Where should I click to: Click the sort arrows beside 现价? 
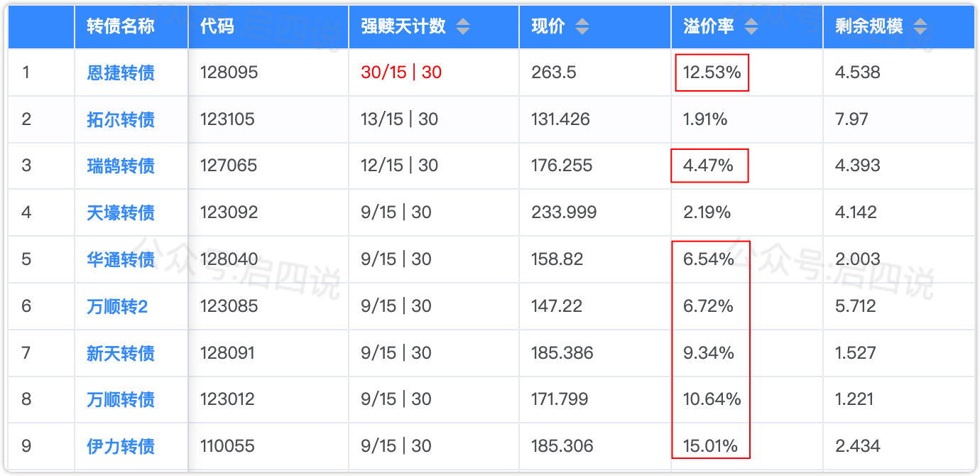point(582,27)
